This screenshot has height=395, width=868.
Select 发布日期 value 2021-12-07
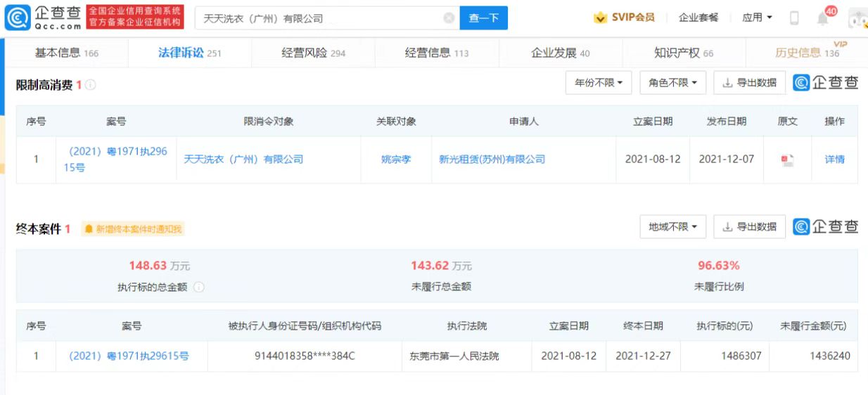tap(727, 160)
